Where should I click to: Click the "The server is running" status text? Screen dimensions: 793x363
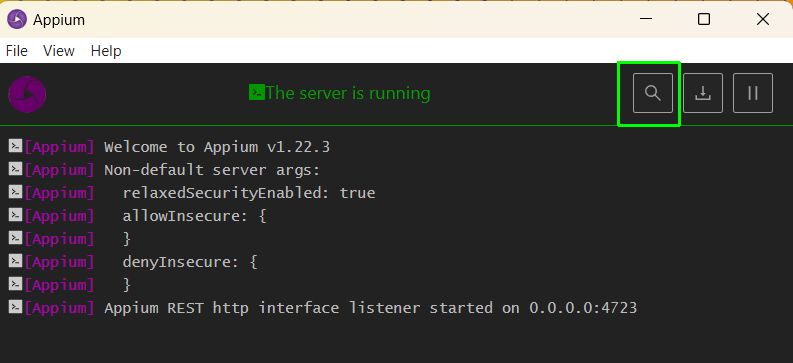click(x=348, y=93)
